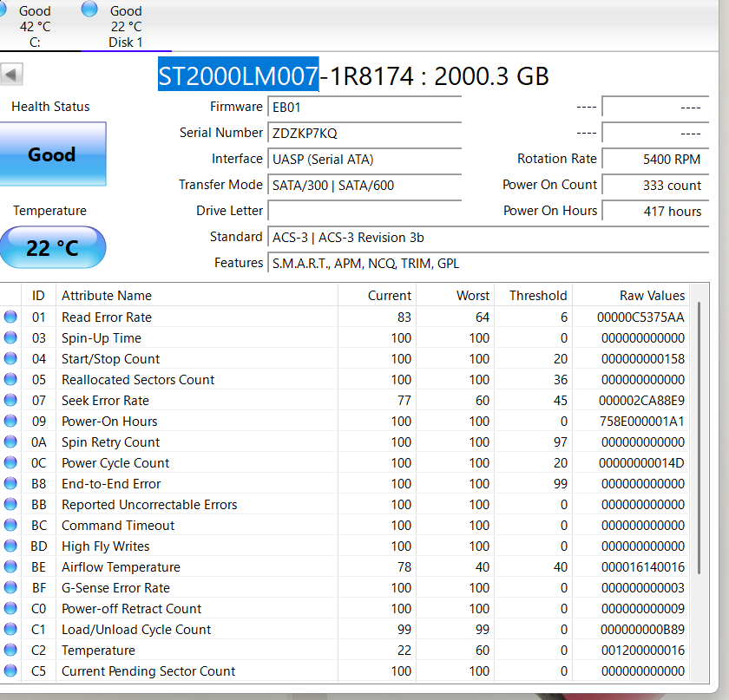
Task: Click the Rotation Rate value 5400 RPM
Action: tap(655, 159)
